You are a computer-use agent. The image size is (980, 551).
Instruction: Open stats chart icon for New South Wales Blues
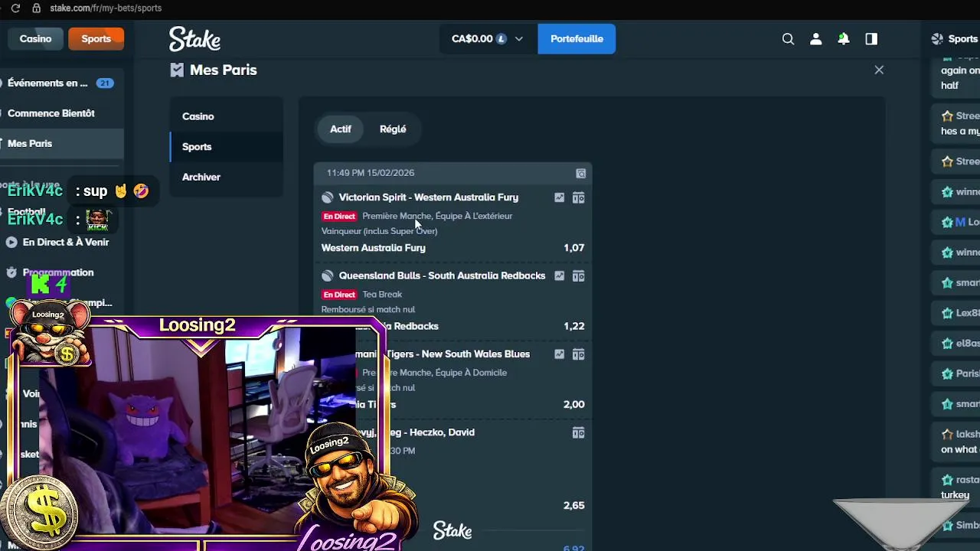coord(560,354)
